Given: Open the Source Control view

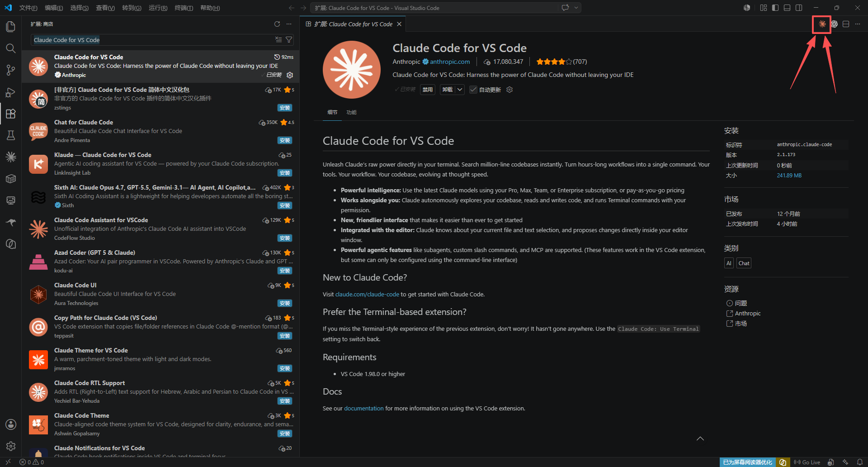Looking at the screenshot, I should click(11, 70).
